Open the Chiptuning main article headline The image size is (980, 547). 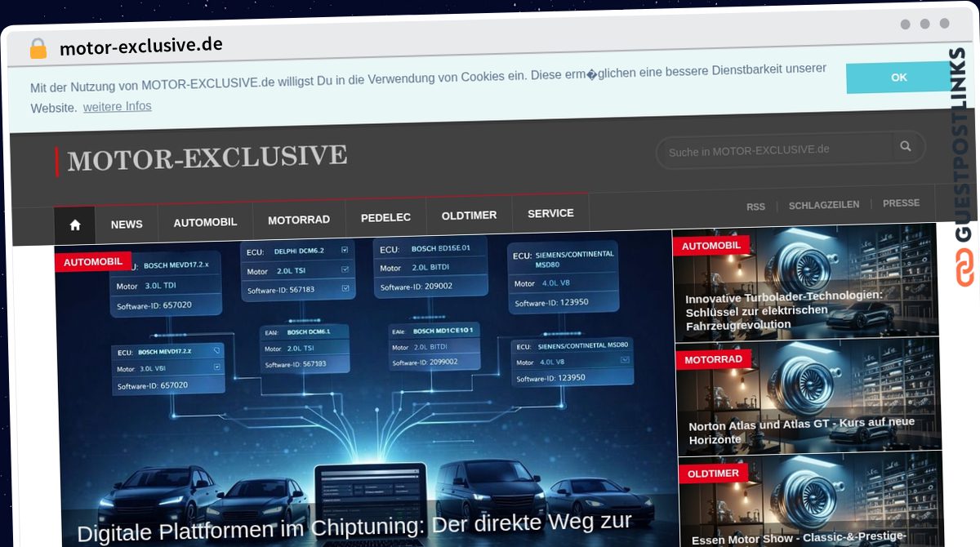point(354,527)
